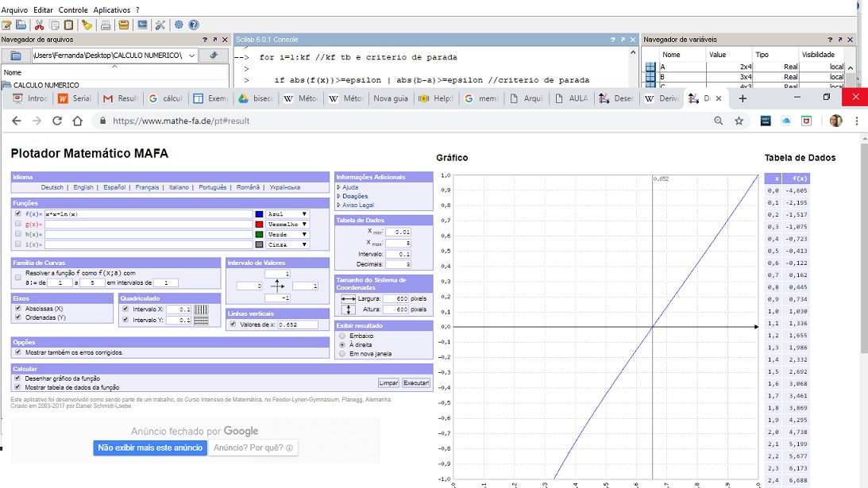Viewport: 868px width, 488px height.
Task: Reload the page in the browser
Action: click(x=57, y=121)
